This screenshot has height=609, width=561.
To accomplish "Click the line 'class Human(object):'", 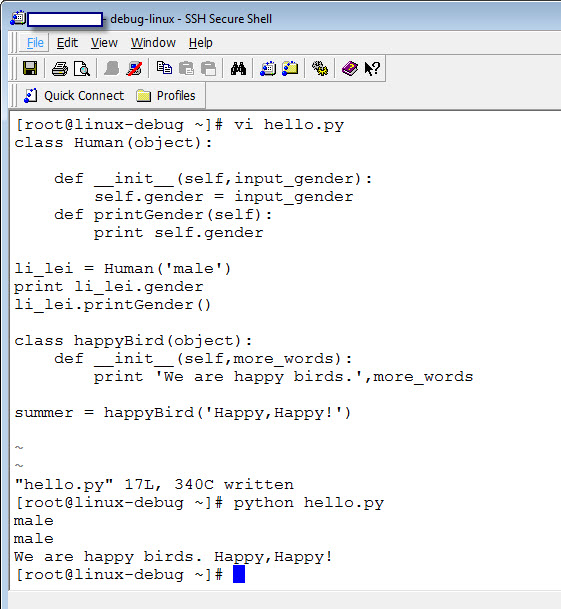I will pos(113,143).
